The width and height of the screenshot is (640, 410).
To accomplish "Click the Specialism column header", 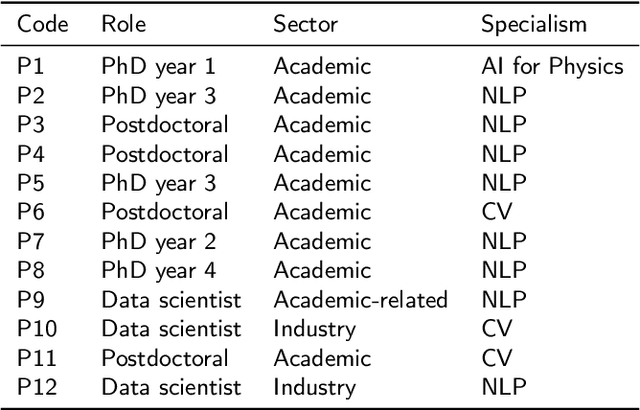I will coord(533,24).
